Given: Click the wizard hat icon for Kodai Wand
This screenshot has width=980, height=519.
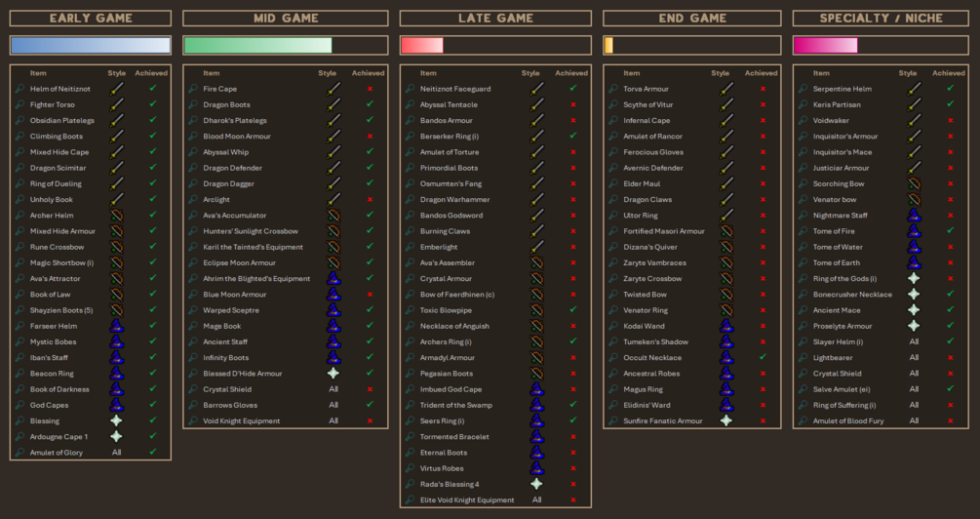Looking at the screenshot, I should tap(726, 326).
